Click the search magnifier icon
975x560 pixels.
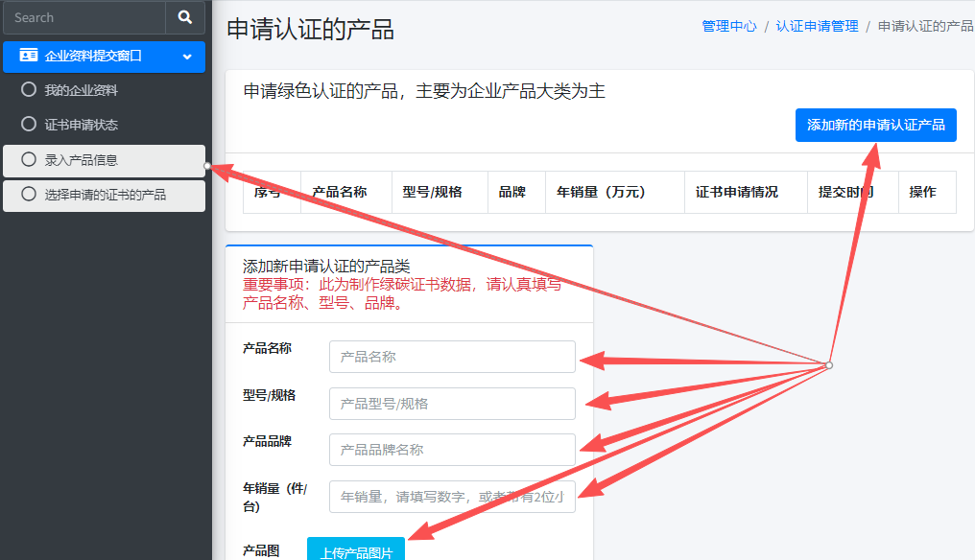(x=184, y=17)
